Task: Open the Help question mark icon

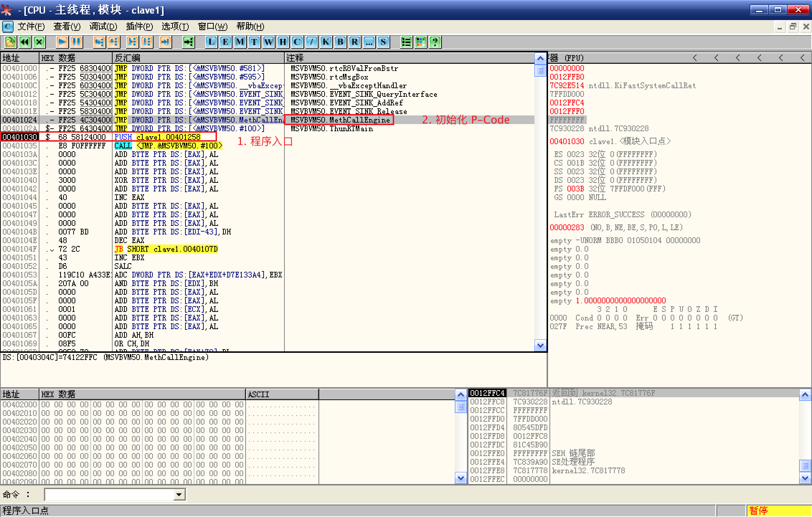Action: point(435,42)
